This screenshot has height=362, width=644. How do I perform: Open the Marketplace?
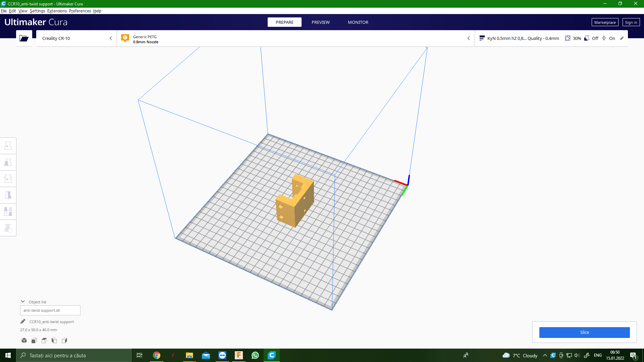(x=605, y=22)
